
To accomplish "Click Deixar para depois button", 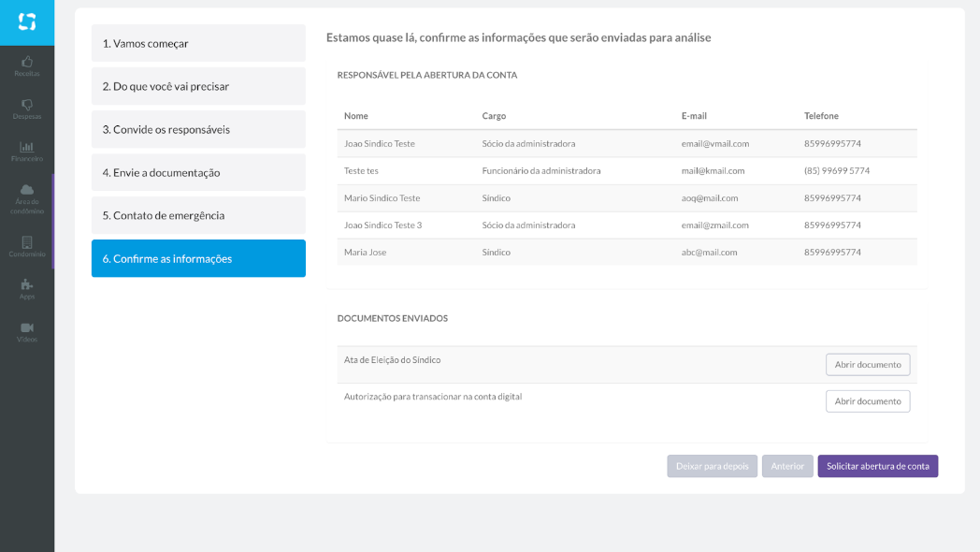I will (x=712, y=466).
